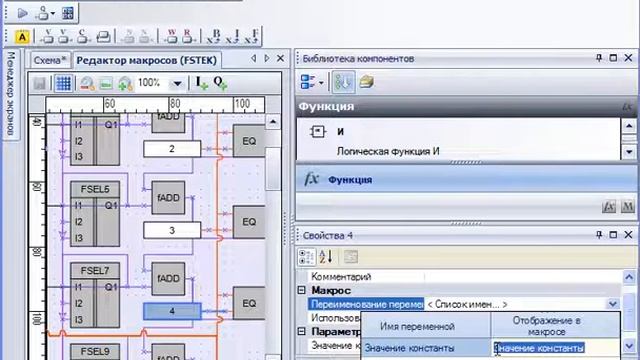Select the W write-block toolbar icon
The height and width of the screenshot is (360, 640).
[171, 36]
